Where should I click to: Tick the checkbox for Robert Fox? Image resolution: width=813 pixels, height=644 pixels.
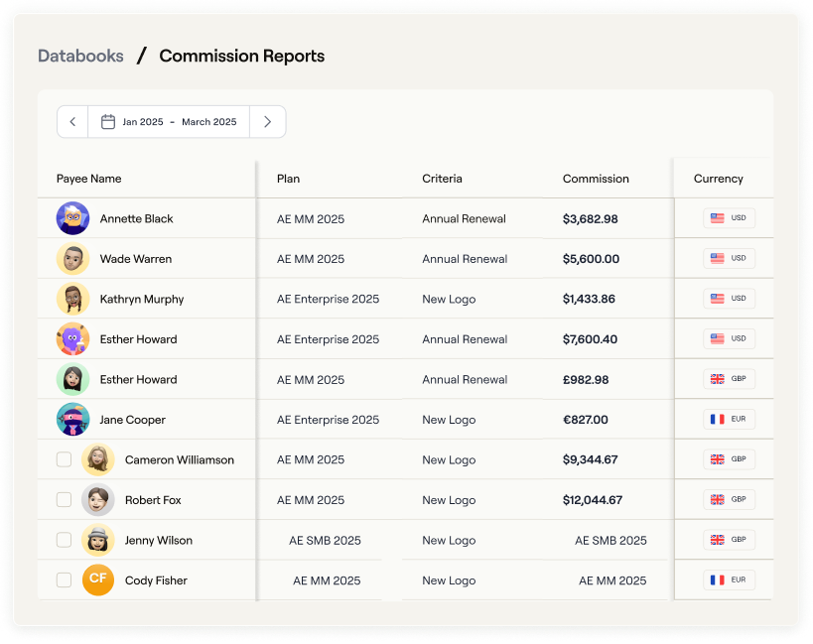(64, 499)
